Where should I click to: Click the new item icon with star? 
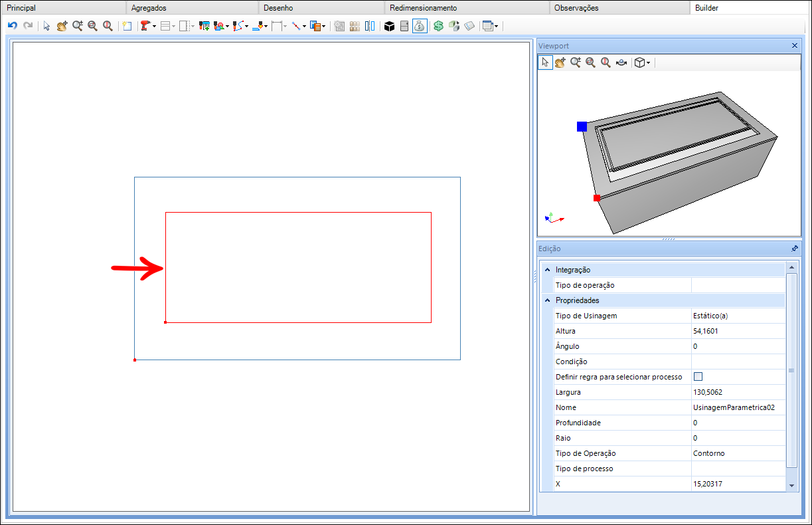[127, 26]
